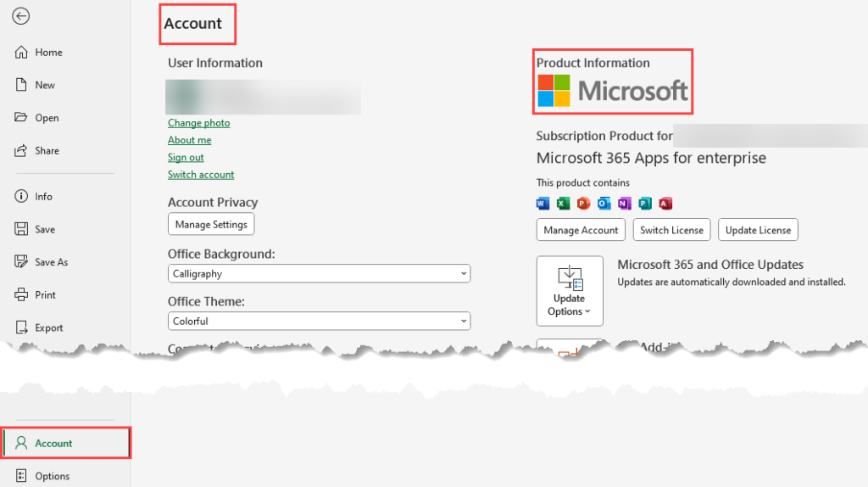This screenshot has height=487, width=868.
Task: Click the Save floppy disk icon
Action: [21, 229]
